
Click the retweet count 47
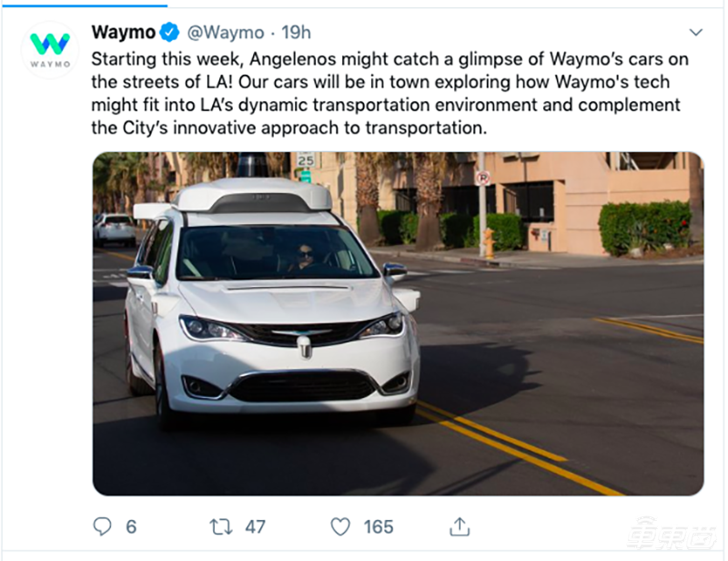255,526
